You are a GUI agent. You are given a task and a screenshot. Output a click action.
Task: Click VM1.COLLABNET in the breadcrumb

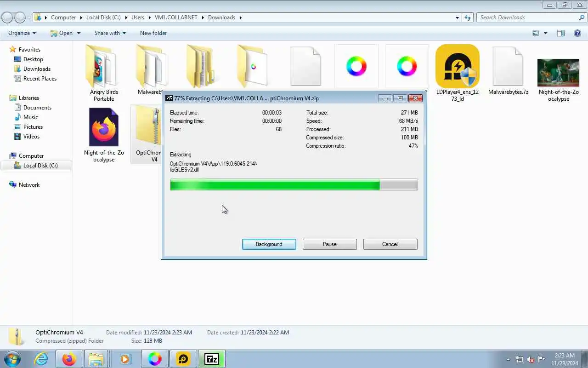[176, 17]
